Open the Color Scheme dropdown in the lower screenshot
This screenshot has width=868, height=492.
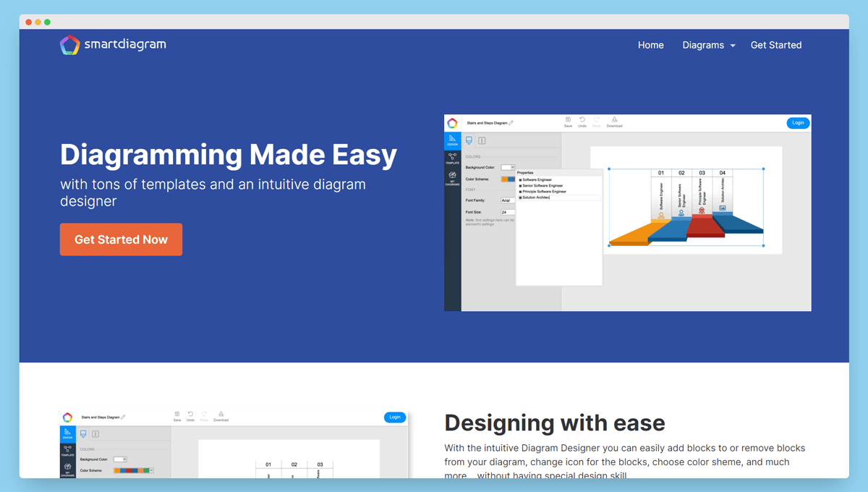[x=151, y=470]
